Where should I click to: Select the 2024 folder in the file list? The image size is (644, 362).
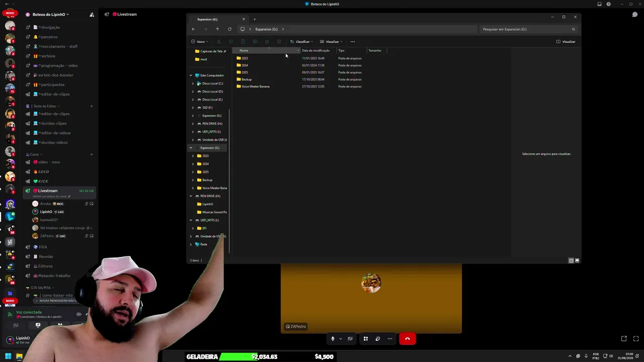[x=245, y=65]
